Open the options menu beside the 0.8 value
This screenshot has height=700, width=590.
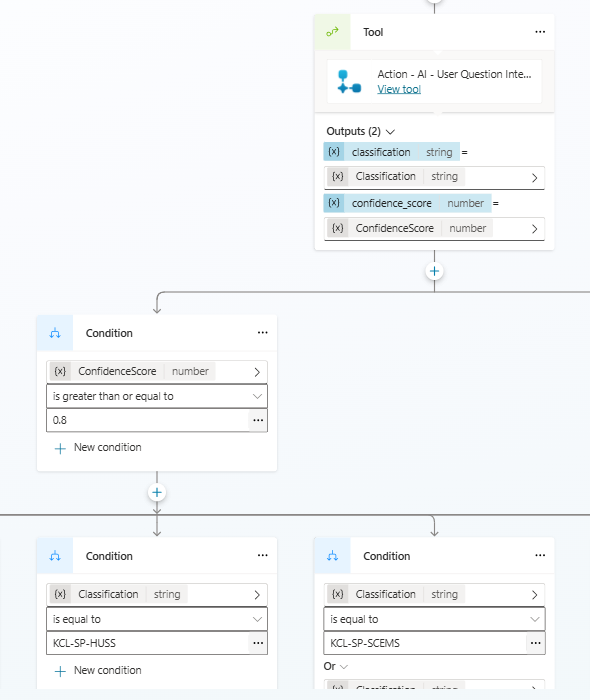pyautogui.click(x=258, y=420)
